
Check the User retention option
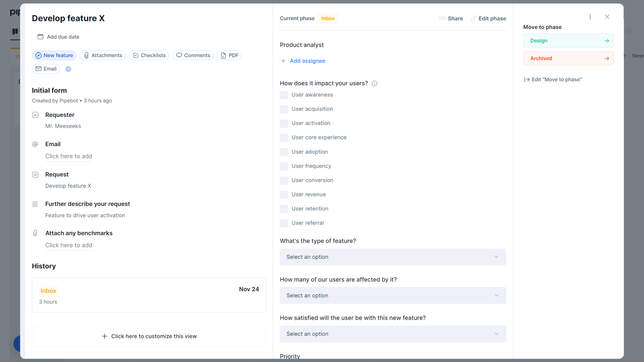284,209
